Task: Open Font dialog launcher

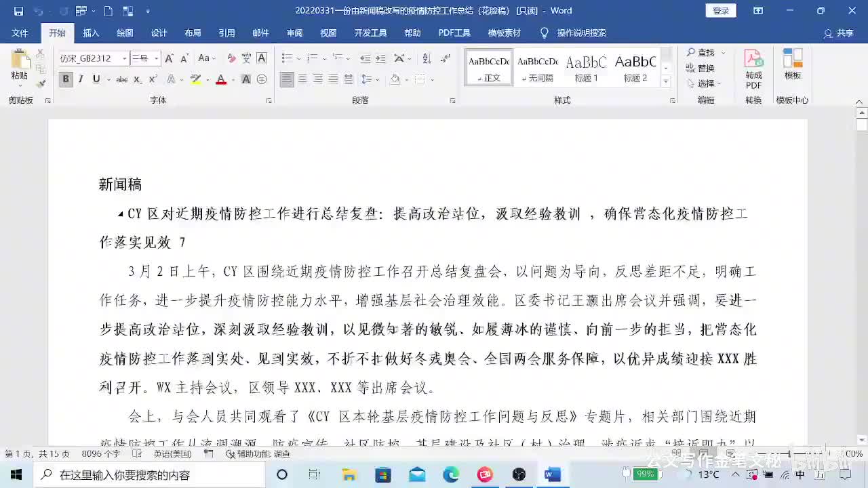Action: point(269,100)
